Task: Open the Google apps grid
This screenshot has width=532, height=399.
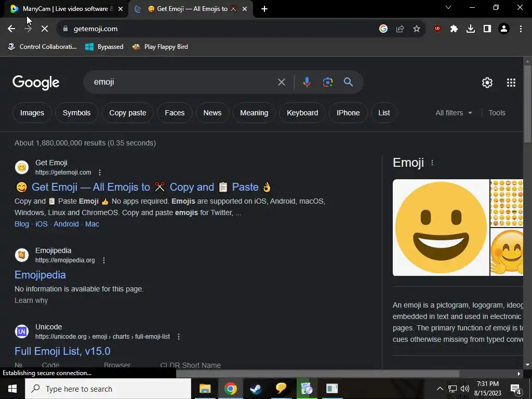Action: point(511,83)
